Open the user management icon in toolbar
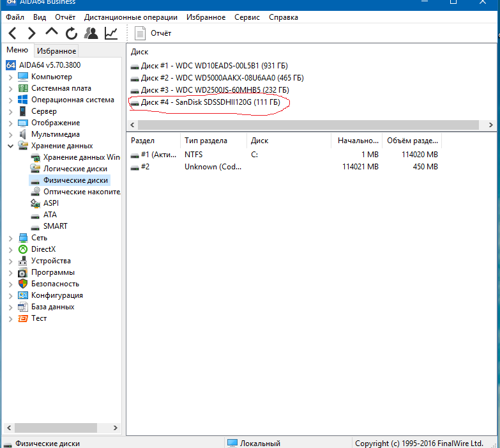Screen dimensions: 500x448 (91, 33)
